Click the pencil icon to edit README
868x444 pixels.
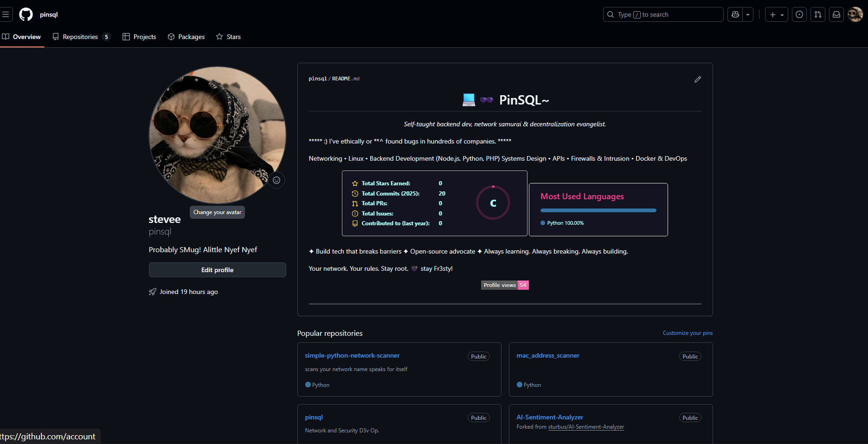pos(697,79)
